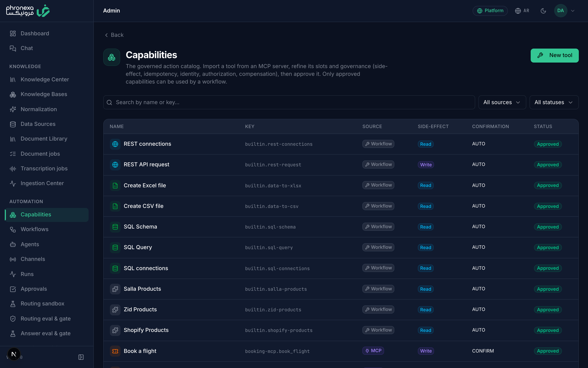
Task: Open Workflows page
Action: tap(46, 229)
